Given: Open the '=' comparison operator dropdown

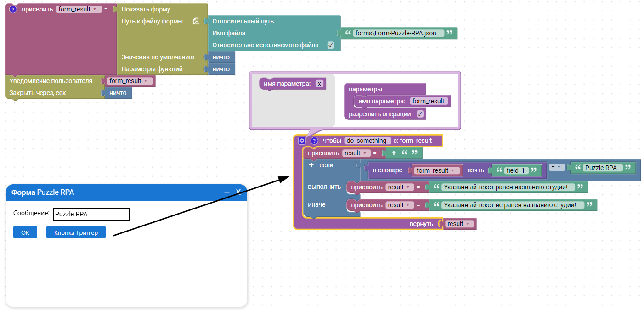Looking at the screenshot, I should coord(557,168).
